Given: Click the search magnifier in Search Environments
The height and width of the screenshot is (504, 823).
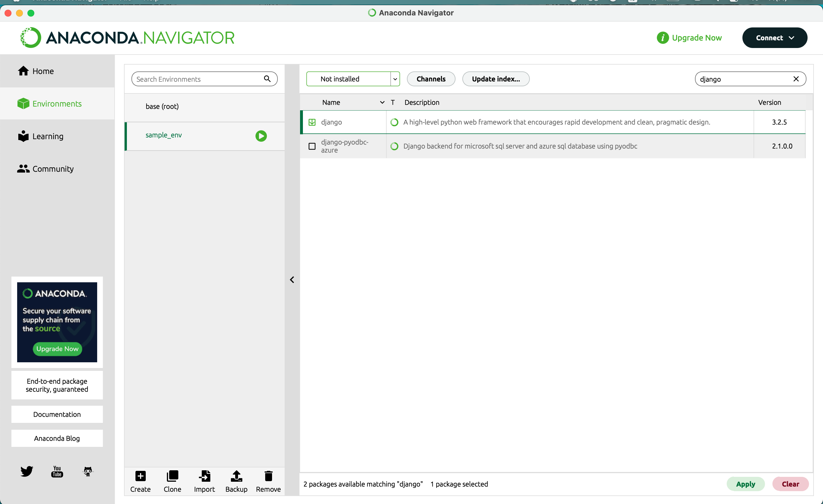Looking at the screenshot, I should pos(267,79).
